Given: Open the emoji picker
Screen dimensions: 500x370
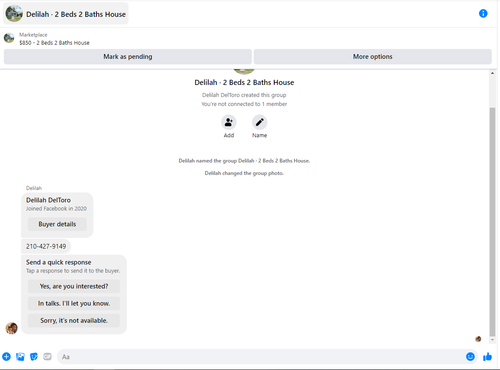Looking at the screenshot, I should tap(470, 357).
